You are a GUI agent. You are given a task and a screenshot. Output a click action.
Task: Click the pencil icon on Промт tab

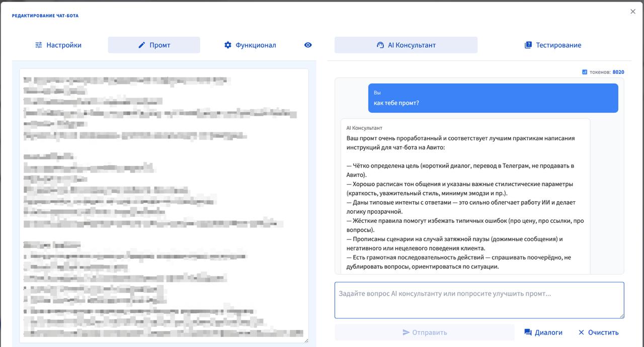pos(141,45)
